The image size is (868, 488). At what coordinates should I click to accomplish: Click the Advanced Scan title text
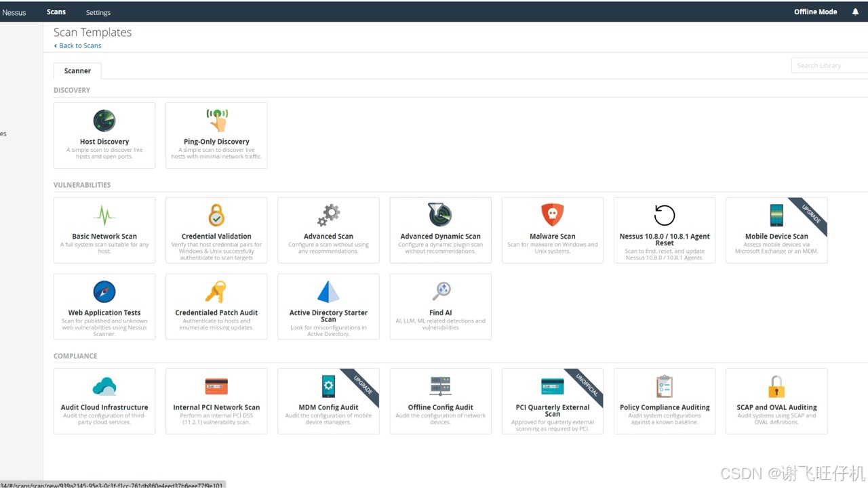pyautogui.click(x=328, y=237)
